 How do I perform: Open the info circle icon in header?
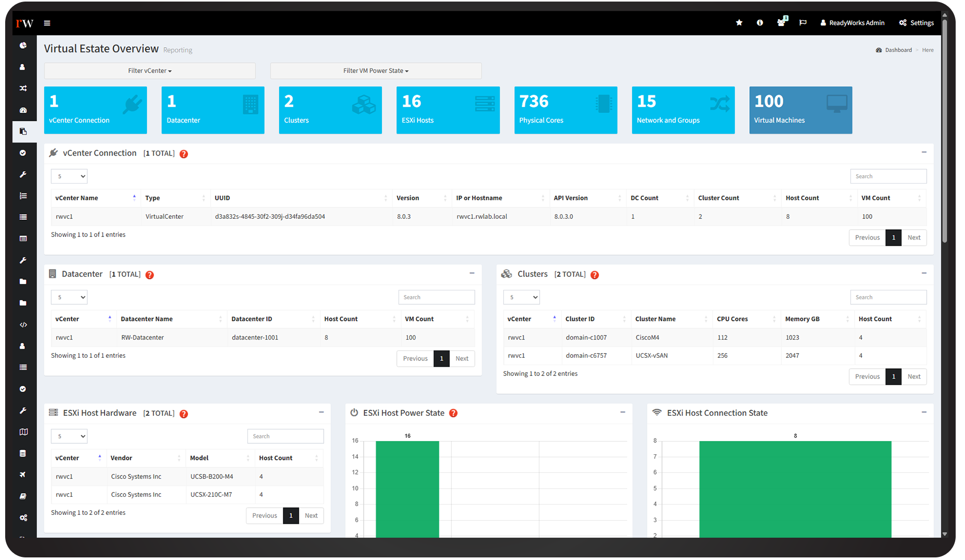pos(760,23)
